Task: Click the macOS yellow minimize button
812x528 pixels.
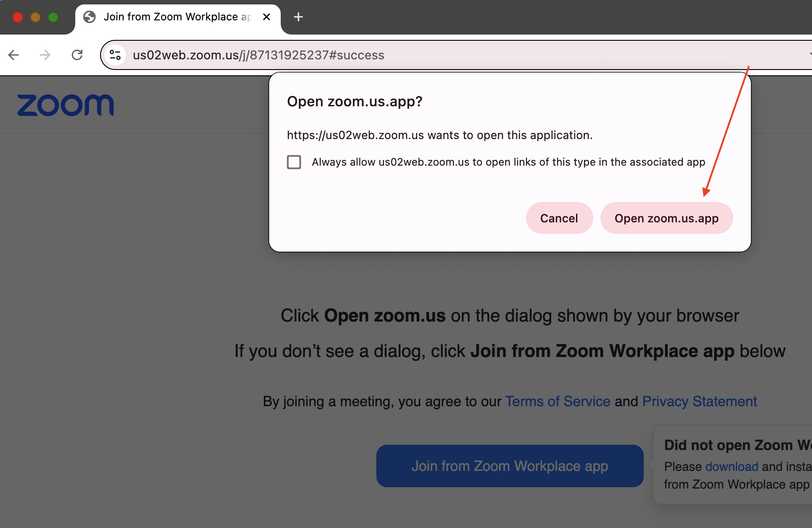Action: [35, 17]
